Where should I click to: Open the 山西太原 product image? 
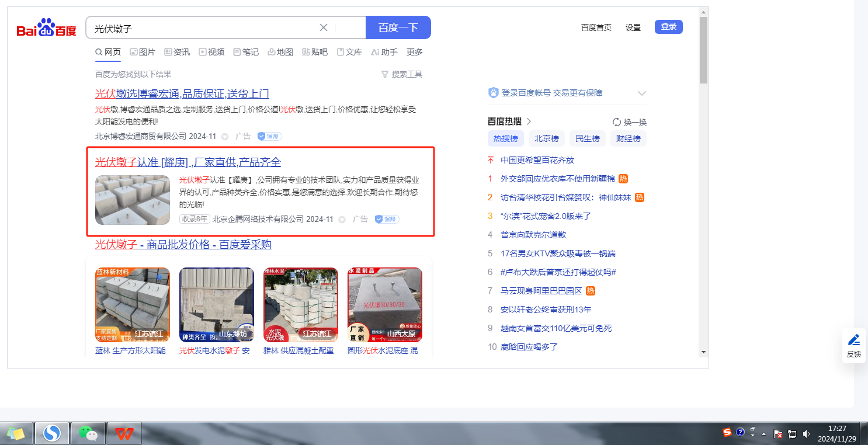[x=385, y=305]
